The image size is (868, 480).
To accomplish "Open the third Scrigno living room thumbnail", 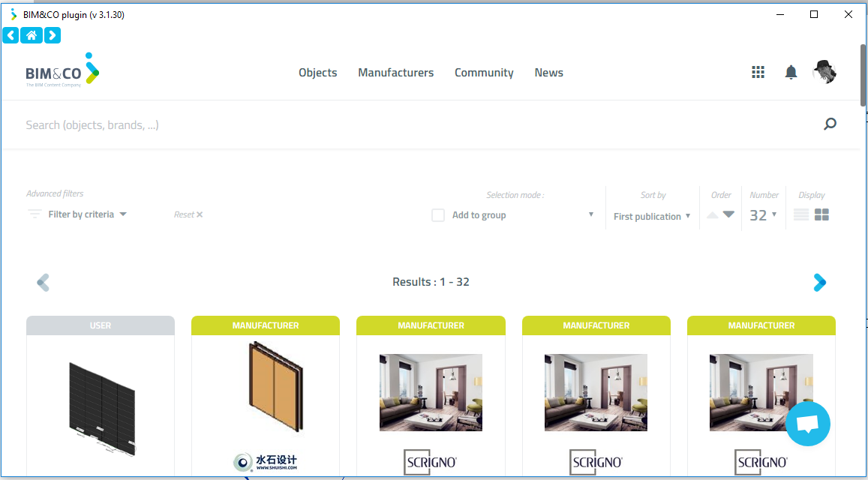I will pos(761,392).
